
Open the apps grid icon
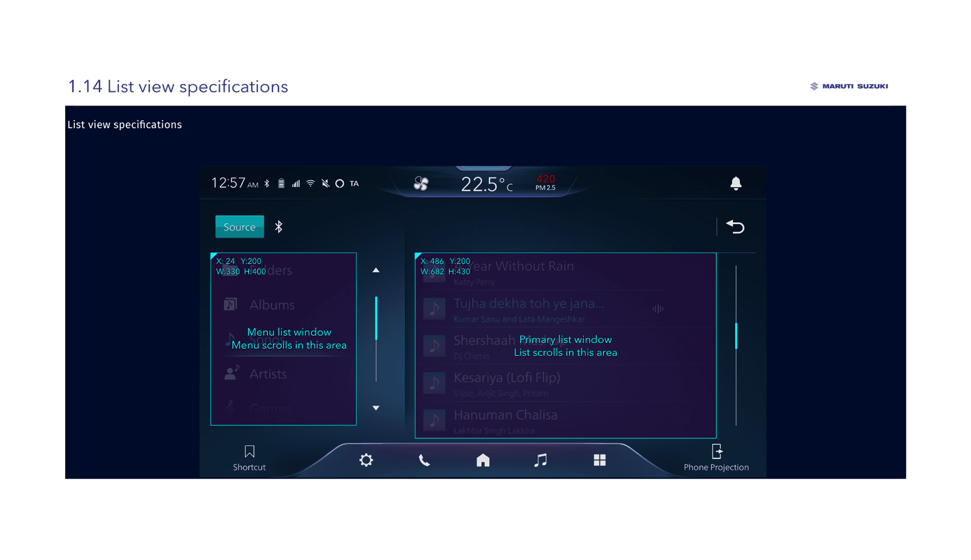599,460
